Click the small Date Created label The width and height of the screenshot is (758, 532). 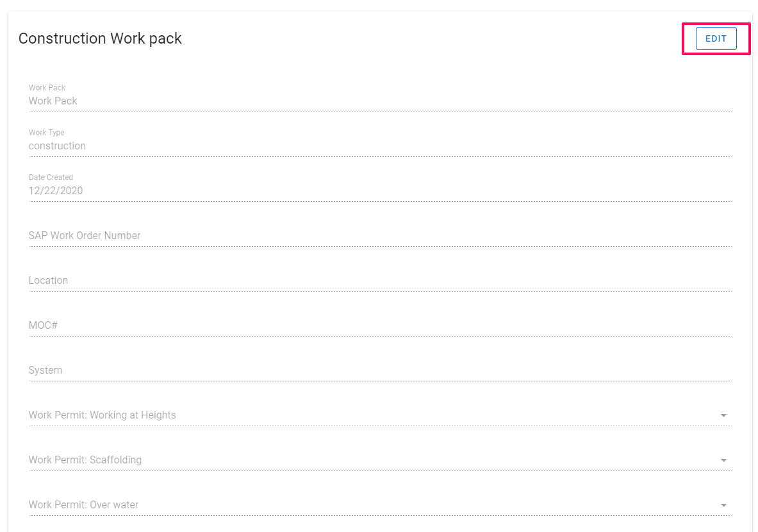pyautogui.click(x=51, y=178)
